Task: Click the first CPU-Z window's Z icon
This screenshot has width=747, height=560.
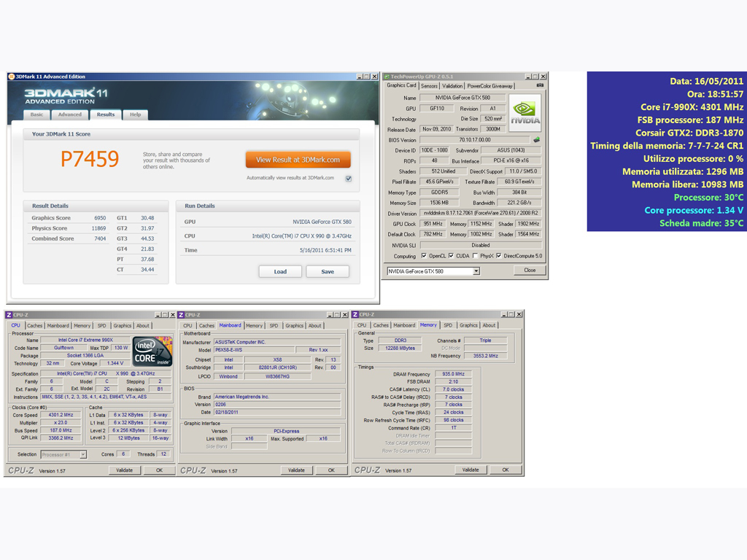Action: click(9, 315)
